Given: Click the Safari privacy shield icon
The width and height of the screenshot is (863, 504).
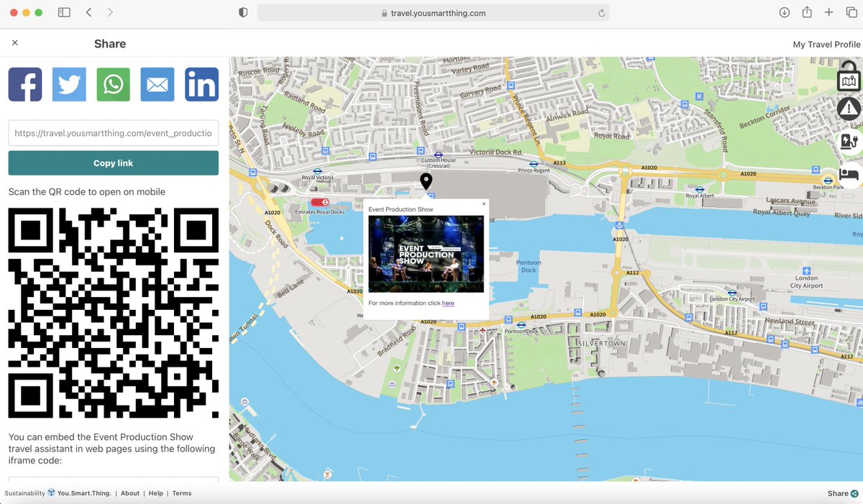Looking at the screenshot, I should point(243,12).
